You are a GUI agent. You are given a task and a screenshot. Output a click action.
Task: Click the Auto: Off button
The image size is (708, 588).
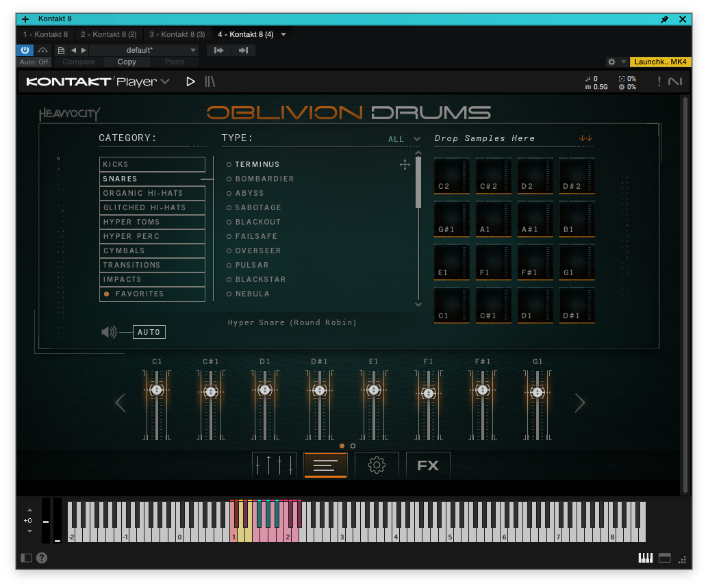pyautogui.click(x=34, y=62)
